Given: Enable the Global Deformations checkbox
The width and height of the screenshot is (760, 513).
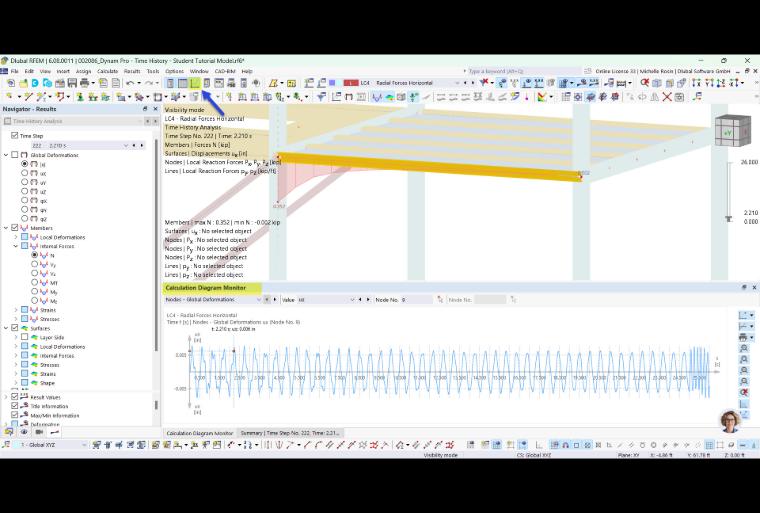Looking at the screenshot, I should point(15,155).
